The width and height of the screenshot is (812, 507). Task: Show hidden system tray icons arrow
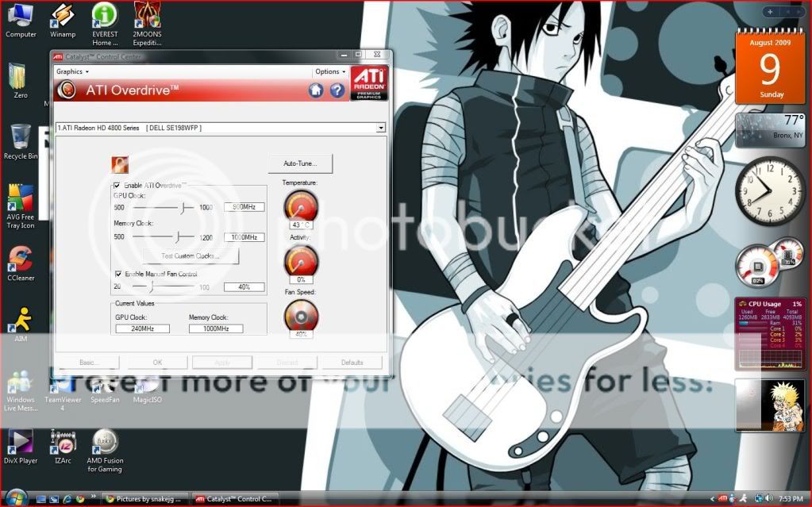coord(712,499)
